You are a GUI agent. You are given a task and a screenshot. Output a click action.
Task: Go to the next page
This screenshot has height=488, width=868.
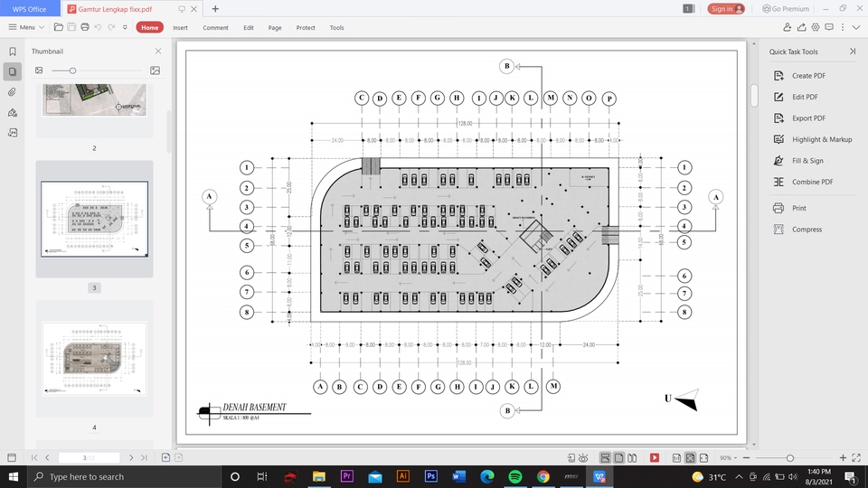tap(130, 457)
